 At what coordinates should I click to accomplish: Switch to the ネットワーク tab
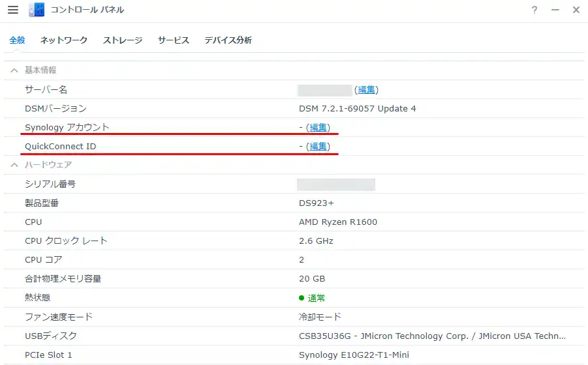(63, 40)
